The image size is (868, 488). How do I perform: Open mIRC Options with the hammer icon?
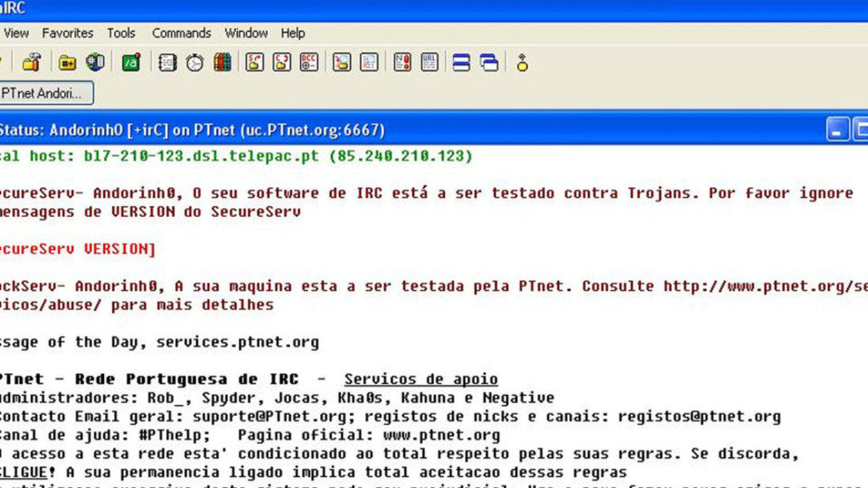pos(32,62)
